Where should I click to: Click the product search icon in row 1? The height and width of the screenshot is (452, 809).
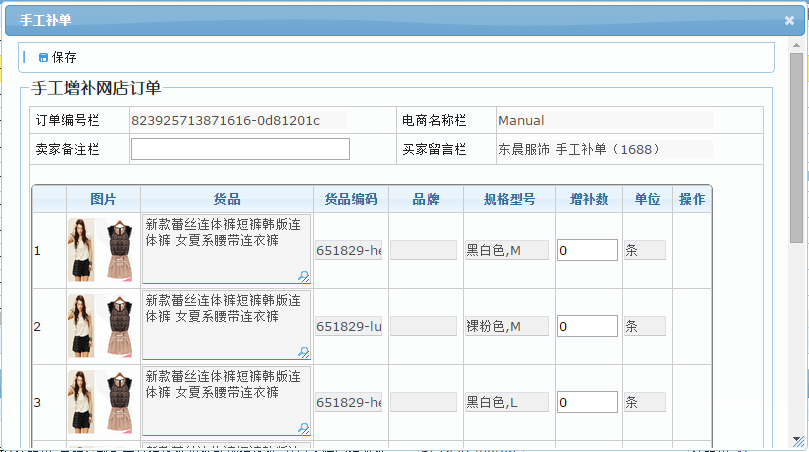(x=303, y=277)
